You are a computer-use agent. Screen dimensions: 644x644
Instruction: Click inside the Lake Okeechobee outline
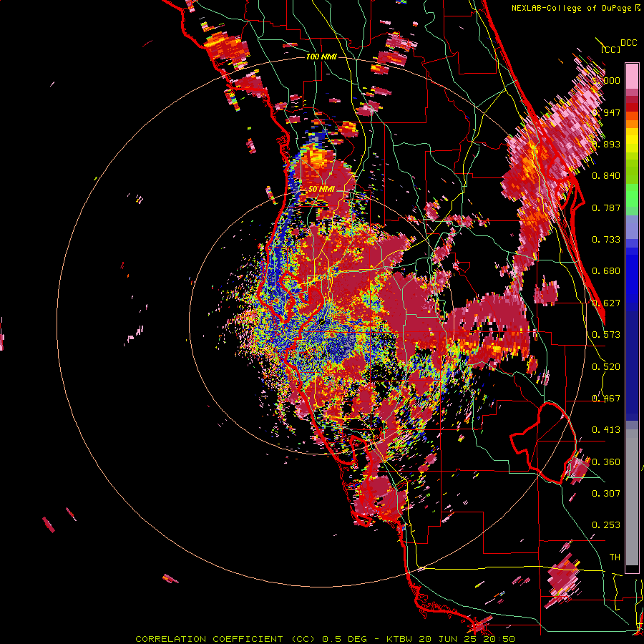pyautogui.click(x=546, y=444)
